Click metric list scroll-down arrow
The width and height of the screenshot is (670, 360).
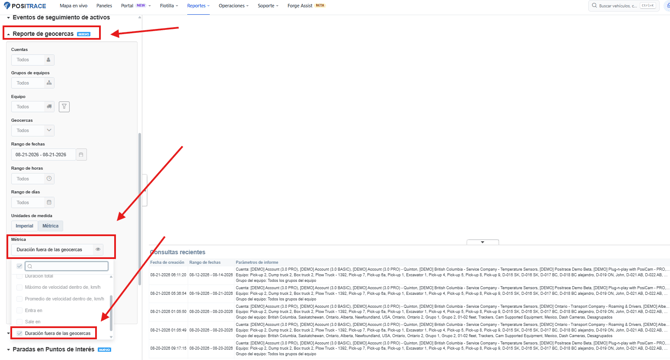(112, 337)
